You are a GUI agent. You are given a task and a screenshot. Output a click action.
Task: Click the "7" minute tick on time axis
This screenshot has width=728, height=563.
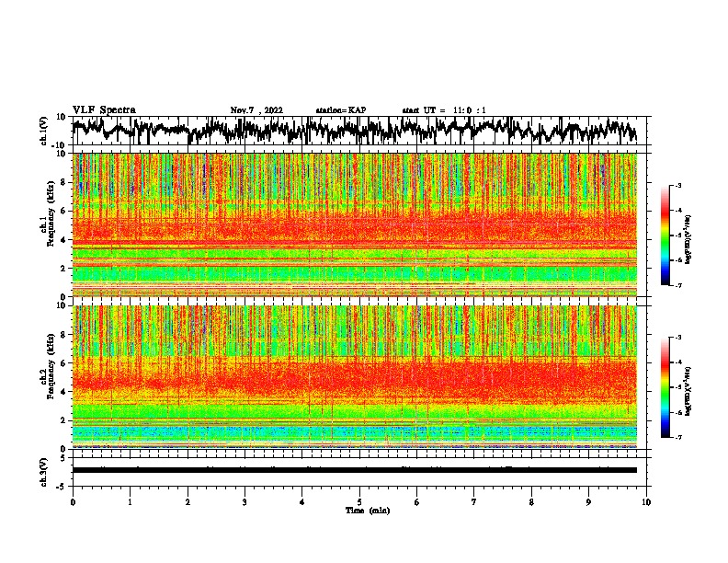pyautogui.click(x=474, y=502)
